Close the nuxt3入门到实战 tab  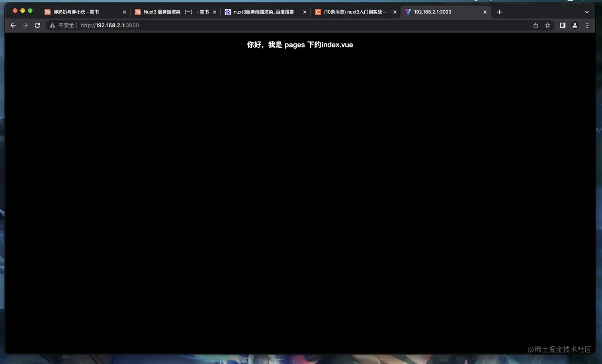pyautogui.click(x=395, y=12)
